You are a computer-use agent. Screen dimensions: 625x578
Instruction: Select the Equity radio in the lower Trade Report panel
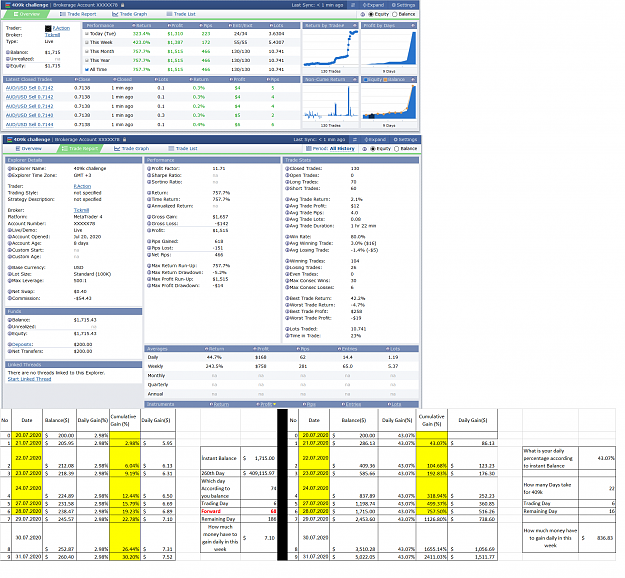373,149
